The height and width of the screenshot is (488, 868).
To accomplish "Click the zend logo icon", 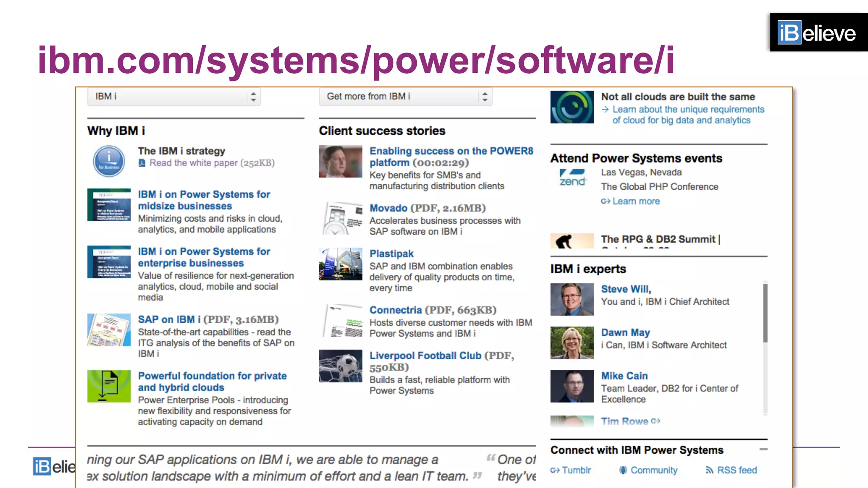I will 572,177.
